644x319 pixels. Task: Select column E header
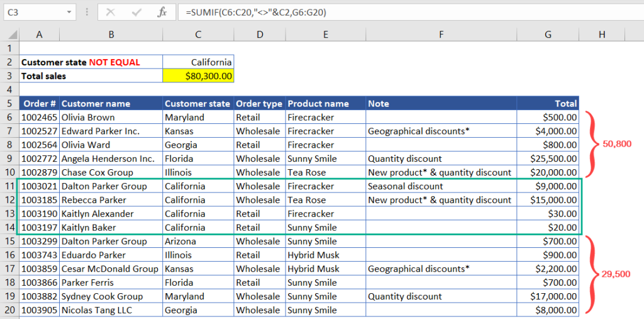[325, 35]
